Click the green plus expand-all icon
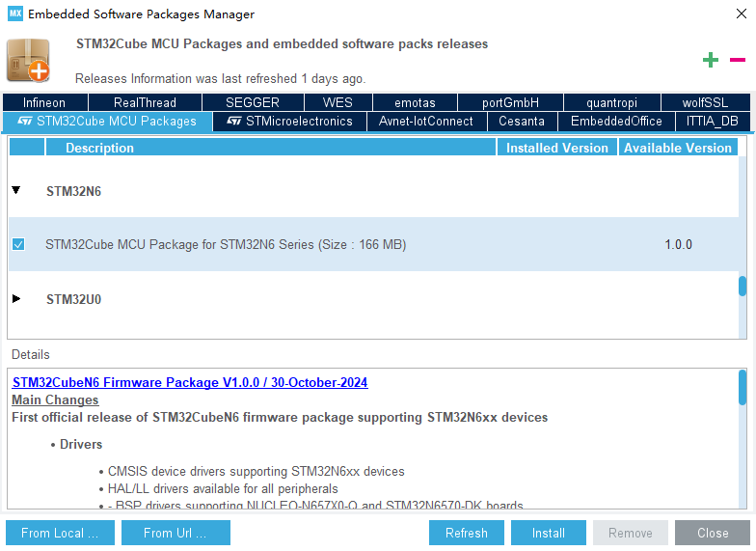Screen dimensions: 756x551 click(710, 60)
